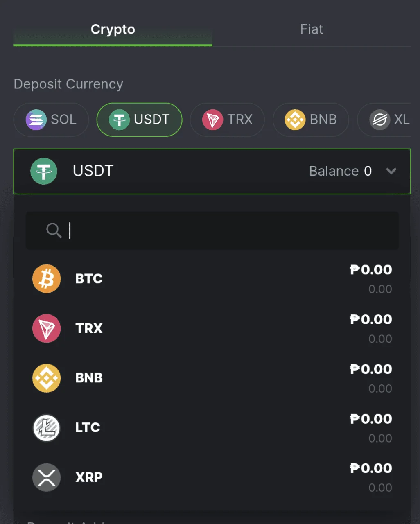
Task: Click the Solana icon in the currency chips
Action: (x=36, y=120)
